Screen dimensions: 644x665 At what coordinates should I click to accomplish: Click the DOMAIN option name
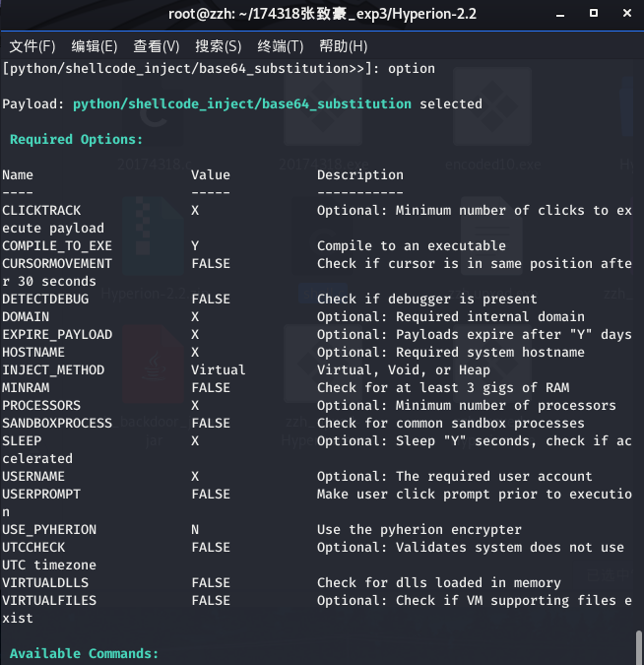click(26, 317)
